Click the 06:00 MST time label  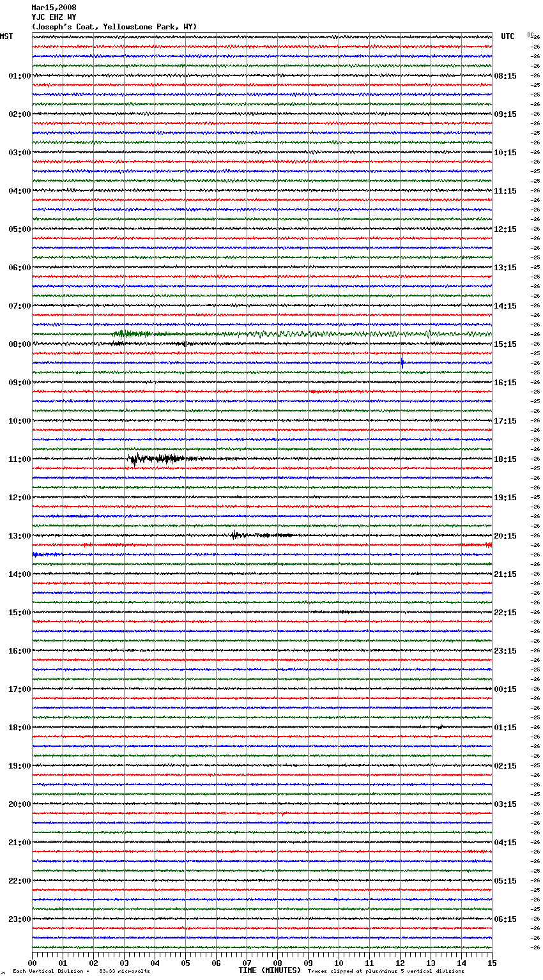click(19, 268)
